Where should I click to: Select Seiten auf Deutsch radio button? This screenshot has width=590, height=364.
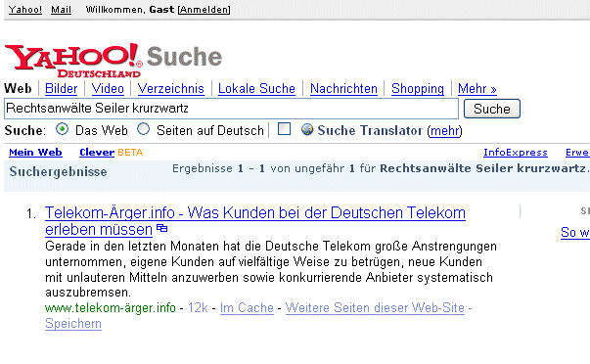click(143, 129)
